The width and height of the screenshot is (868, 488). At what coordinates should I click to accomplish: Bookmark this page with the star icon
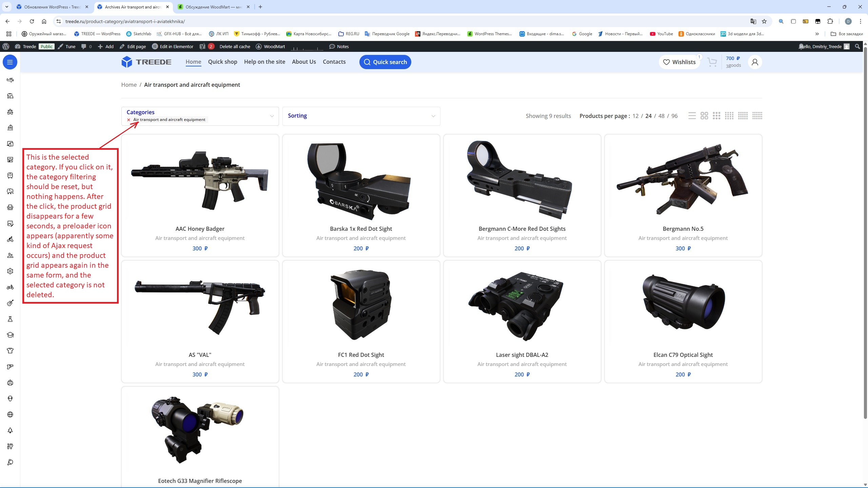click(x=764, y=21)
